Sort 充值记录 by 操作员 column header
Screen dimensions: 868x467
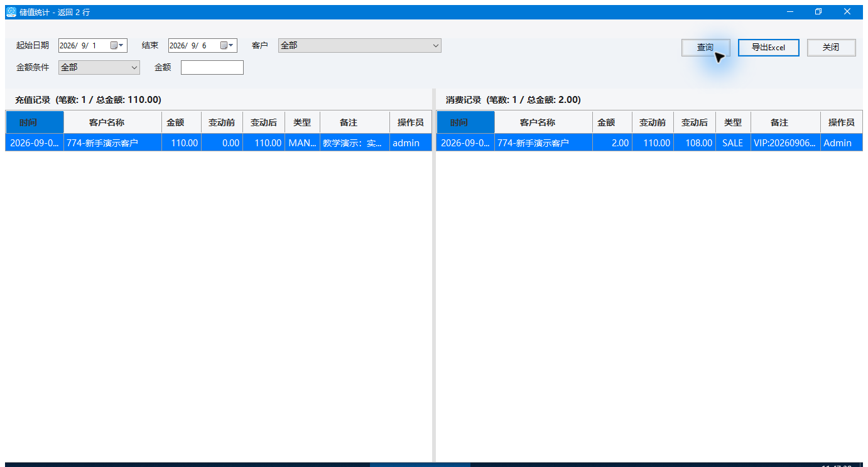(411, 122)
